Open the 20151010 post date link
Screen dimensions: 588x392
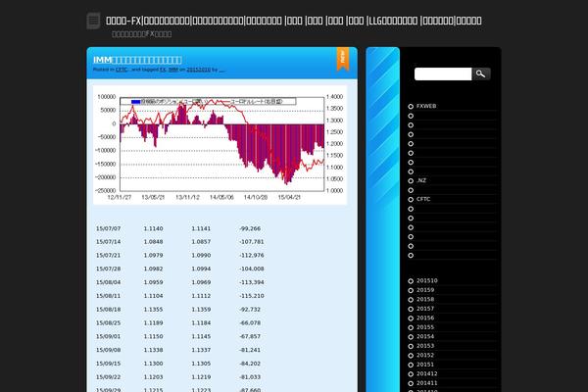tap(198, 70)
